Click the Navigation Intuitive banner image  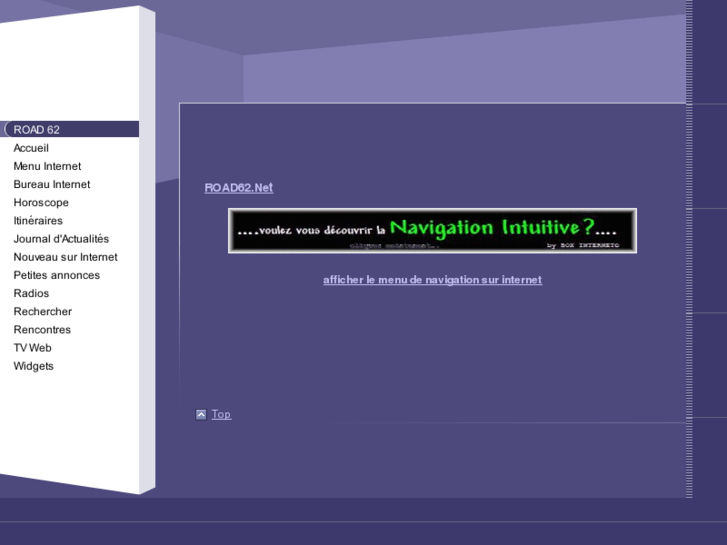[x=432, y=228]
